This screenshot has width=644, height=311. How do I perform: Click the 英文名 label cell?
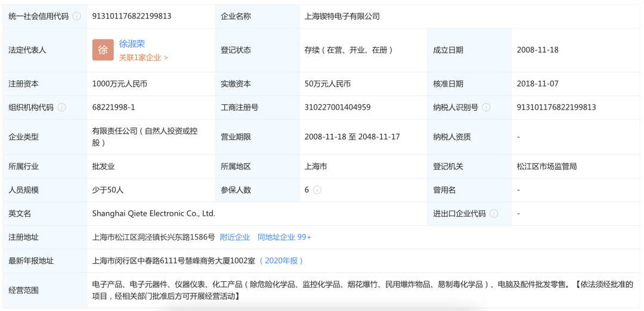pos(45,213)
